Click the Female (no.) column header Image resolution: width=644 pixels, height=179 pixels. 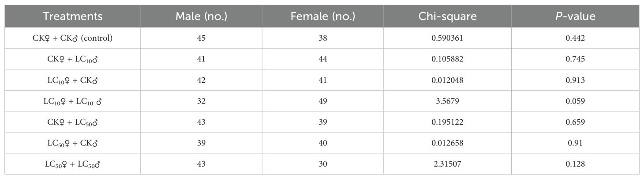tap(323, 17)
